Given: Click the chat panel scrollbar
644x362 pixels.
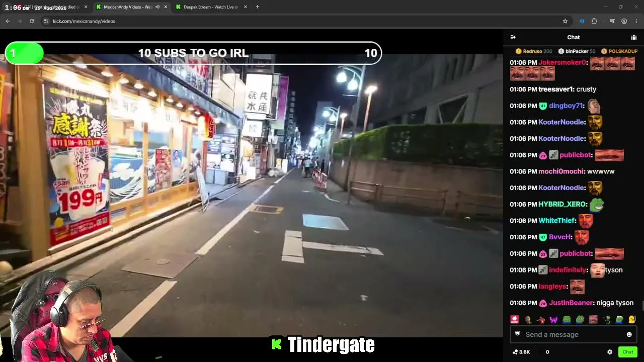Looking at the screenshot, I should point(642,305).
